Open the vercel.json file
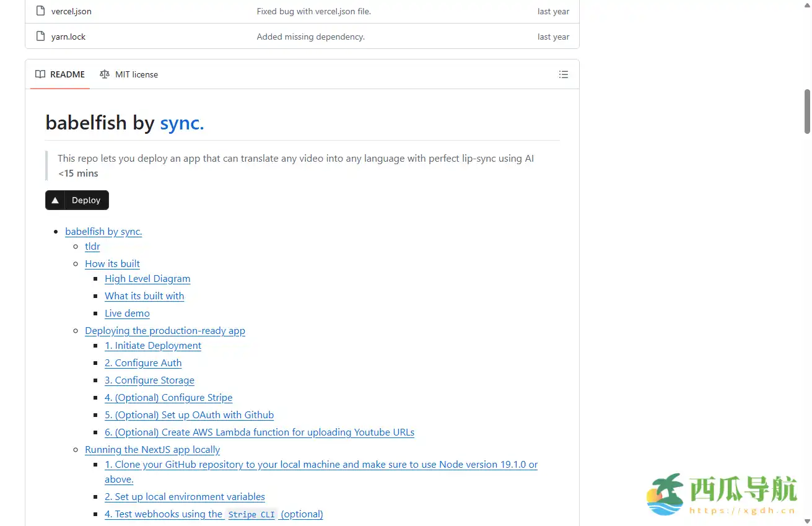This screenshot has height=526, width=812. (x=71, y=11)
